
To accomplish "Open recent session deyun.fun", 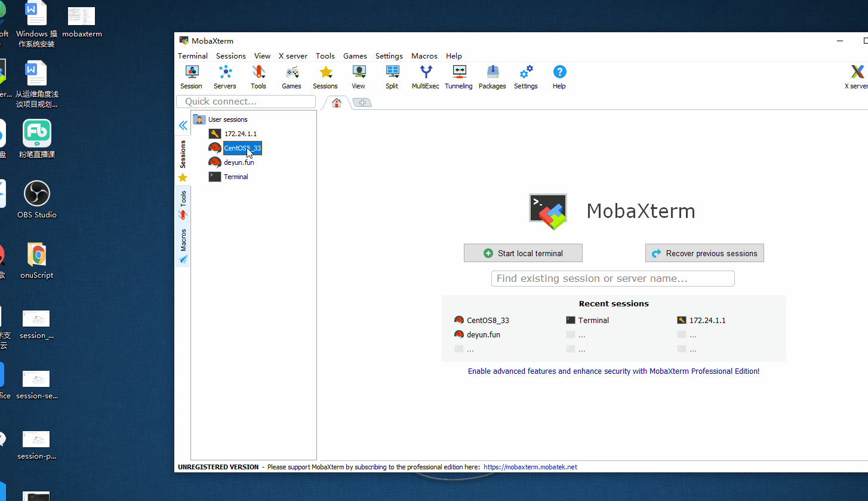I will click(x=478, y=334).
